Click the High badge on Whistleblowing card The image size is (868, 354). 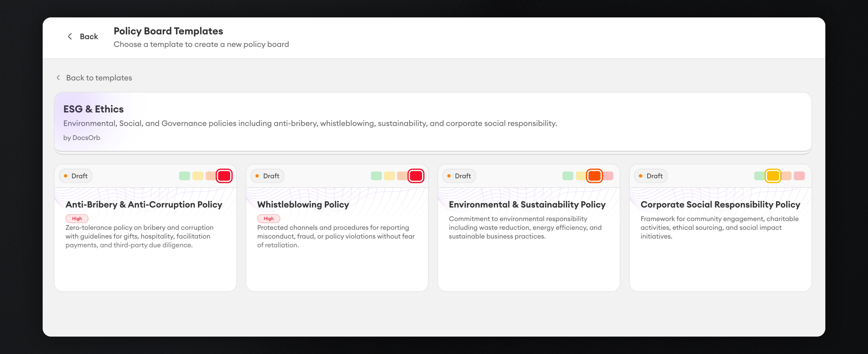(x=269, y=219)
